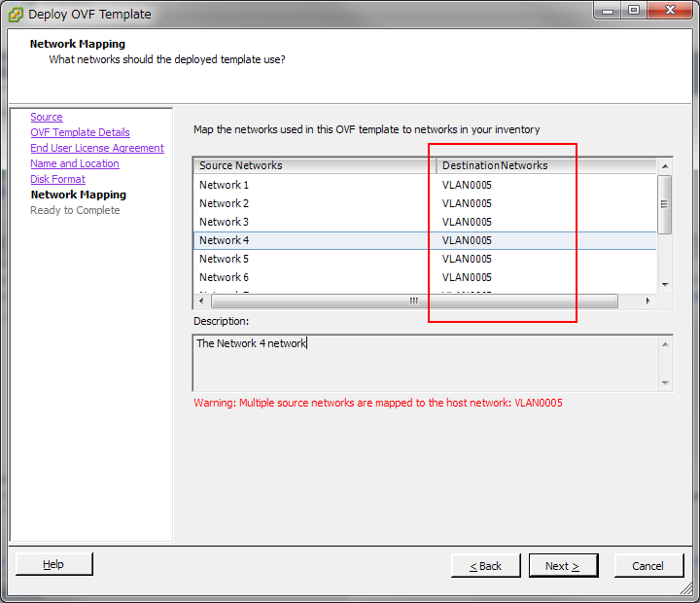The image size is (700, 603).
Task: Change the destination VLAN0005 for Network 3
Action: [x=467, y=222]
